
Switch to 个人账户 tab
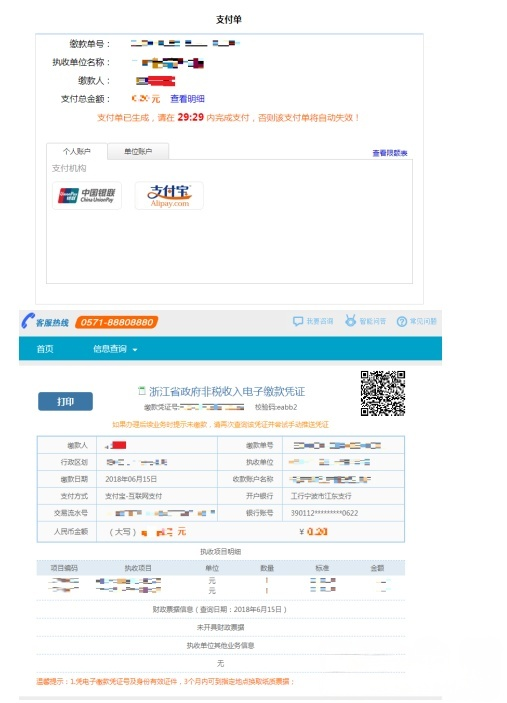click(77, 152)
